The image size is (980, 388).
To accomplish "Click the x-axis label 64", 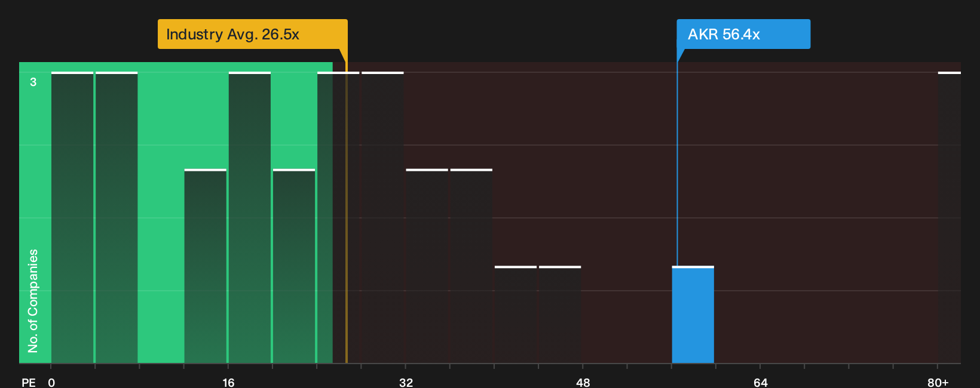I will [x=760, y=382].
